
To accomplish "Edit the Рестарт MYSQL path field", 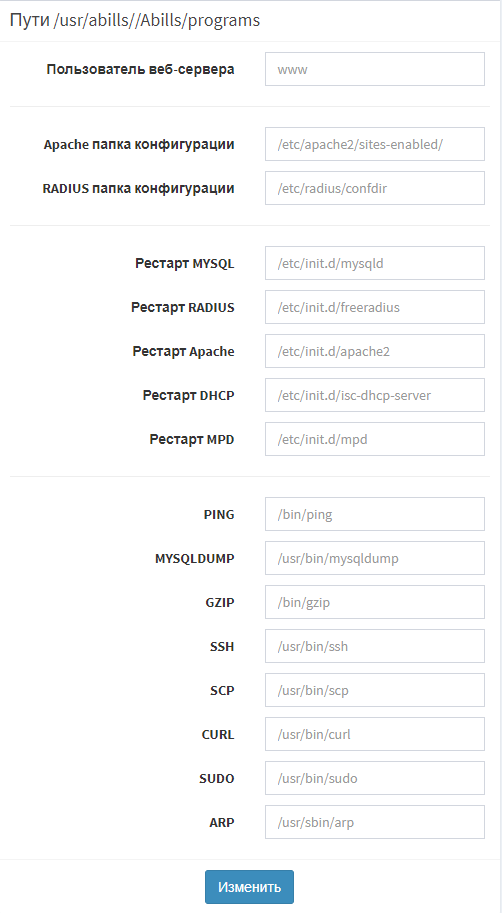I will click(x=374, y=263).
